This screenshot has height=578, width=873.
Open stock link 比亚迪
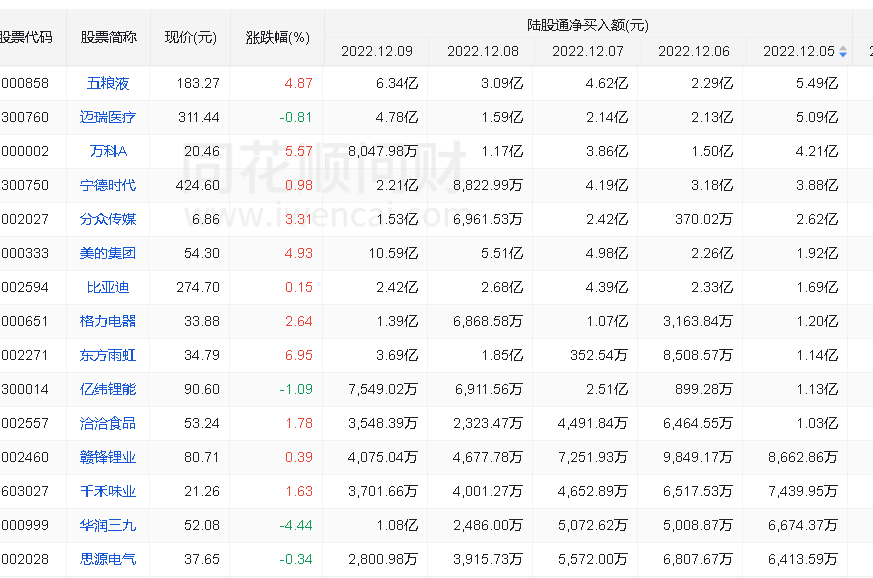pos(108,287)
